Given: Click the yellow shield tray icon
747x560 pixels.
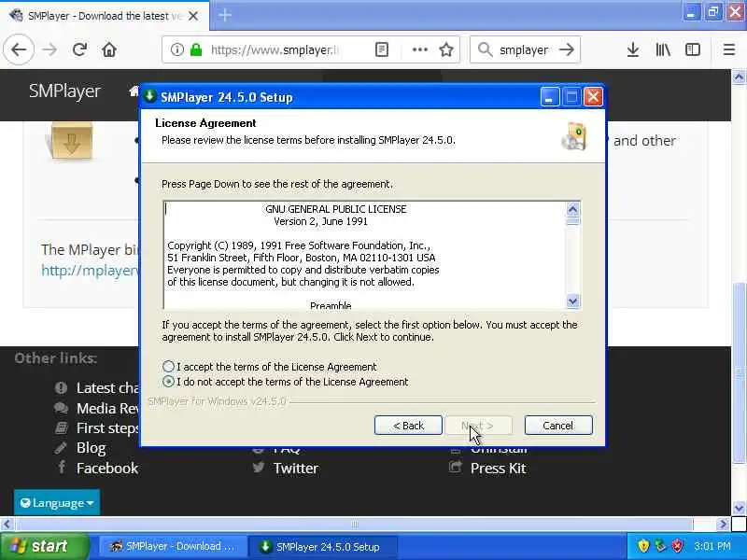Looking at the screenshot, I should 643,545.
